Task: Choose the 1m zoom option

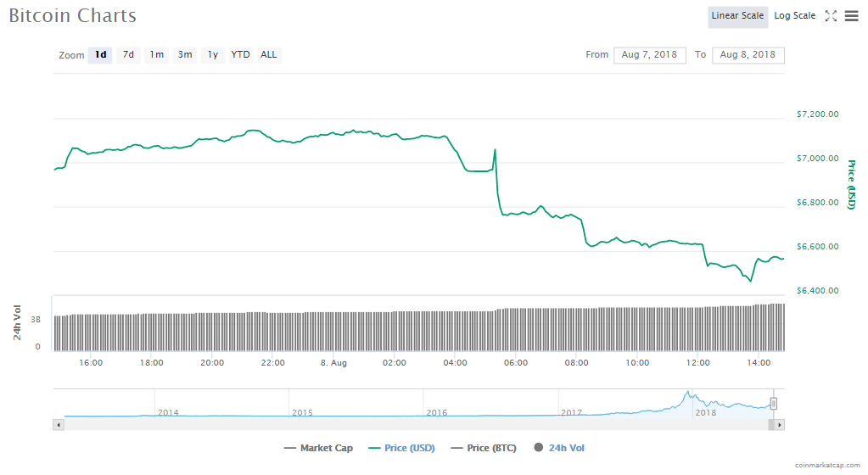Action: tap(156, 55)
